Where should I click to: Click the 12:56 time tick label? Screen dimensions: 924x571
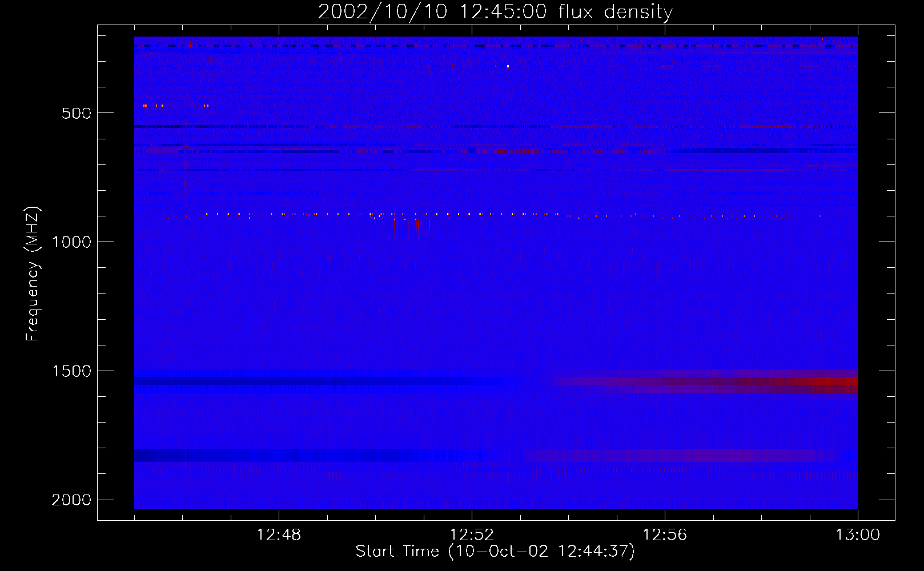click(665, 535)
